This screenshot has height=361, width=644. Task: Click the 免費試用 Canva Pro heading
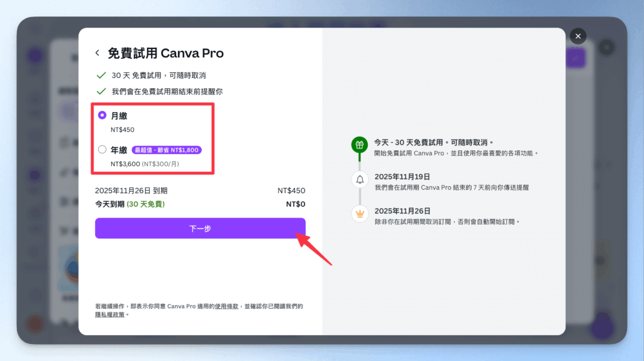pos(165,53)
